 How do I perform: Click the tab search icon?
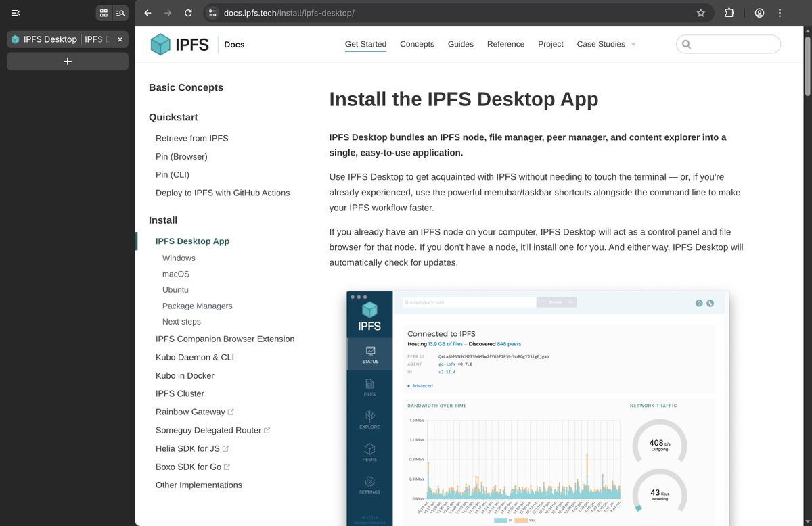click(120, 13)
